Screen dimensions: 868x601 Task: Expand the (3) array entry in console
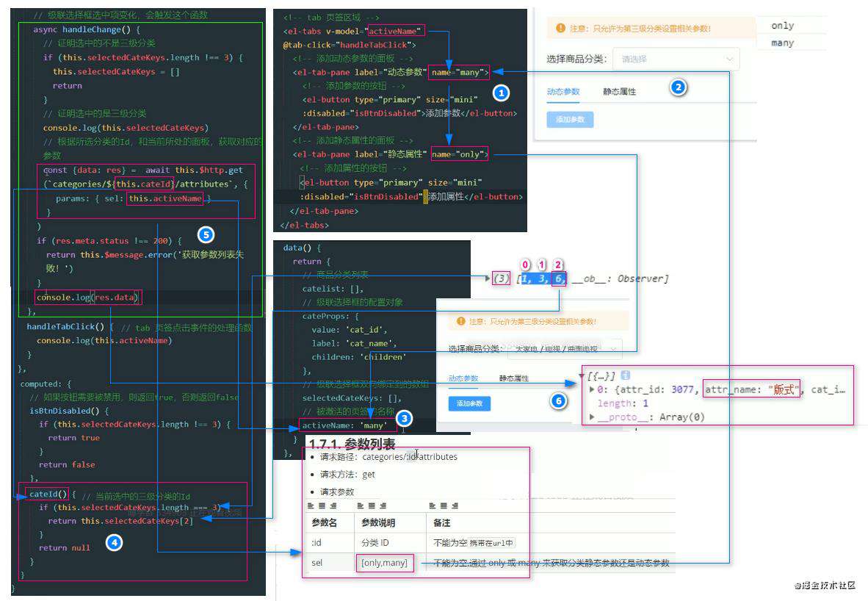click(x=487, y=278)
